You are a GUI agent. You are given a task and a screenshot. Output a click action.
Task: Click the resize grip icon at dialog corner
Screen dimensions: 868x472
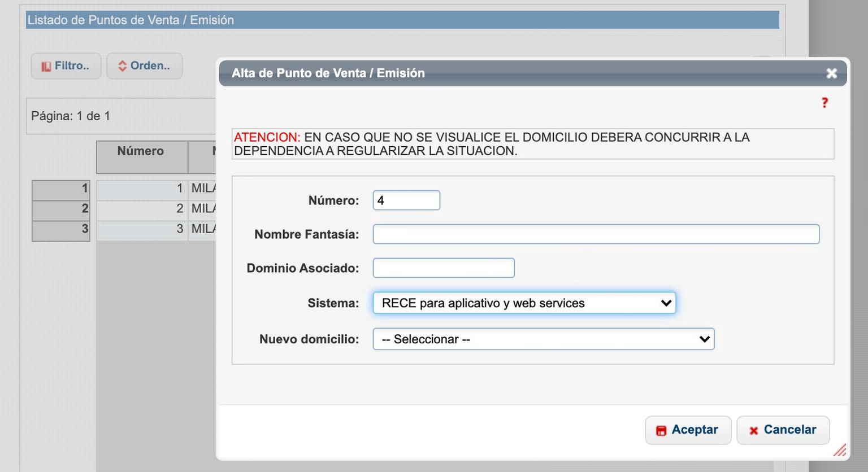pos(839,451)
